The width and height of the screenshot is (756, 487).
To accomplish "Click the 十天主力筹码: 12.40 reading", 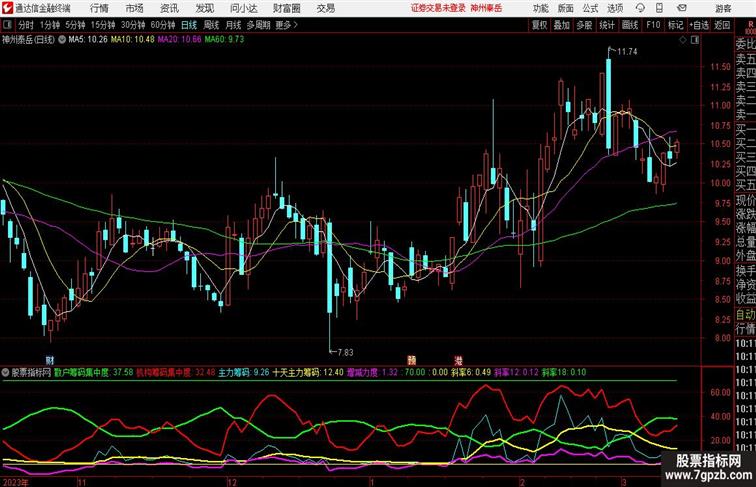I will (308, 372).
